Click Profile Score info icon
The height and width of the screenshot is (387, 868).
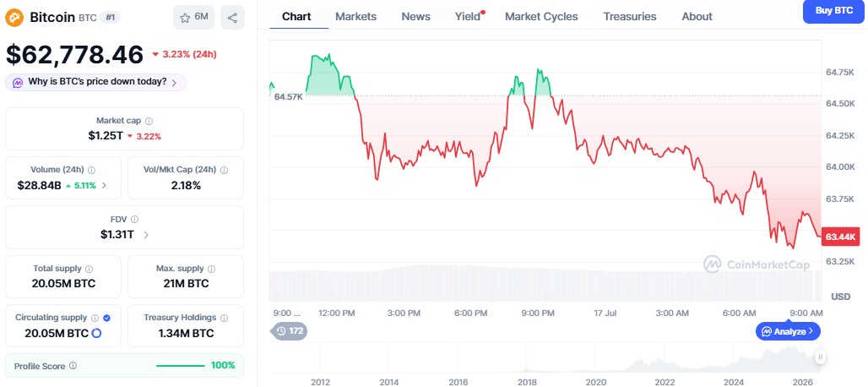[x=73, y=366]
